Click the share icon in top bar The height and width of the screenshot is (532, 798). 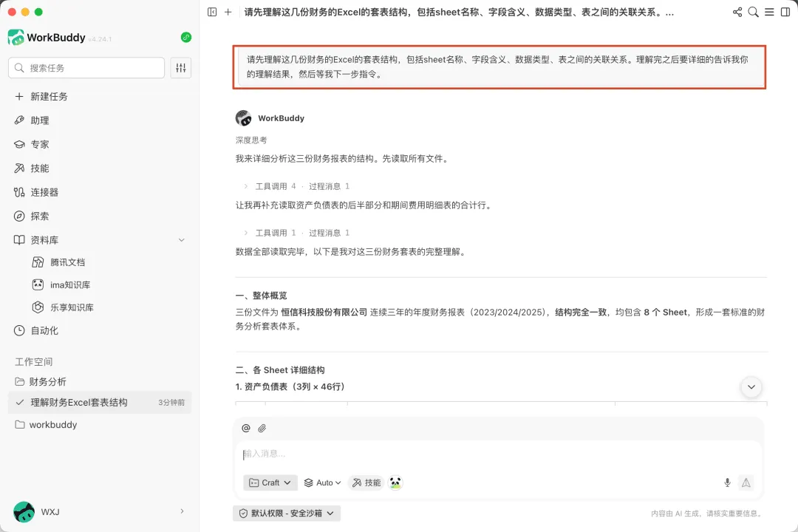pyautogui.click(x=737, y=13)
